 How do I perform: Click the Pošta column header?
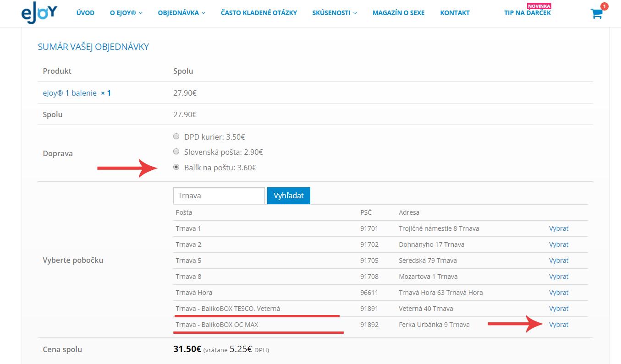click(x=184, y=212)
